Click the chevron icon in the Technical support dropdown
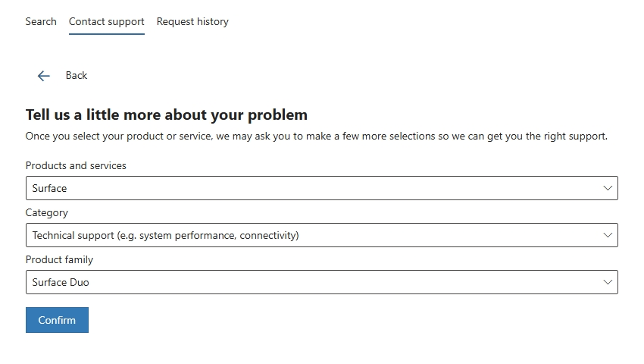644x364 pixels. point(608,235)
